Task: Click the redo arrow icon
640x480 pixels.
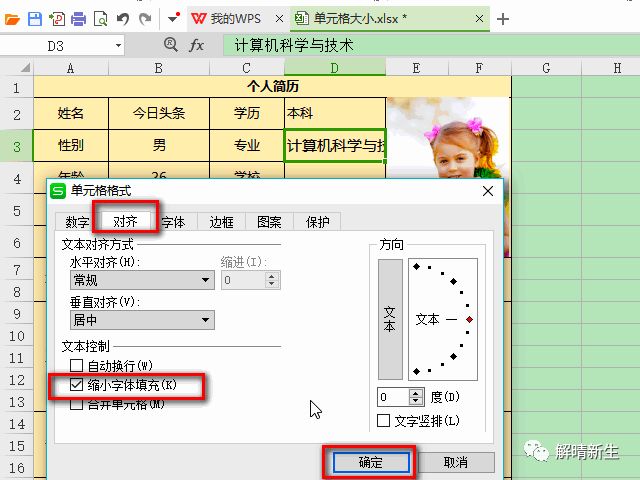Action: click(x=146, y=19)
